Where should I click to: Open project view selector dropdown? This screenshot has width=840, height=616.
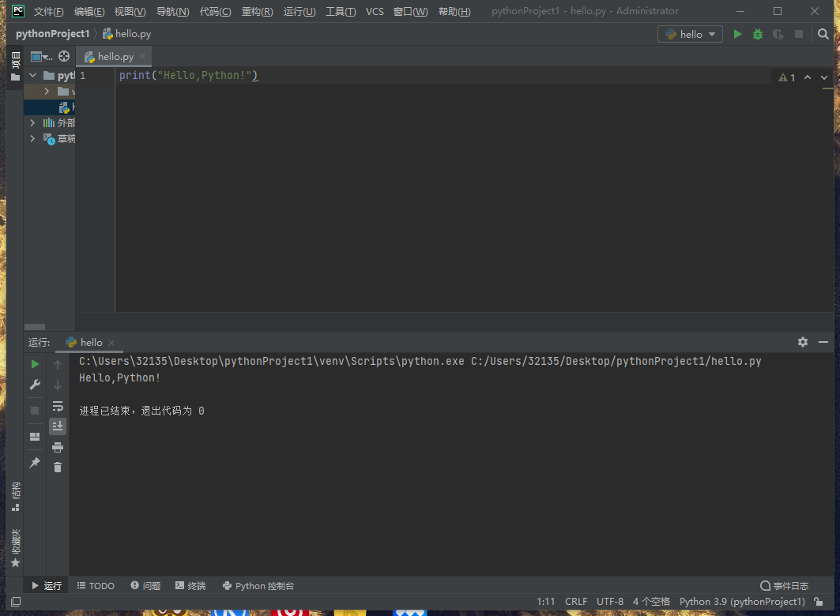click(x=41, y=56)
